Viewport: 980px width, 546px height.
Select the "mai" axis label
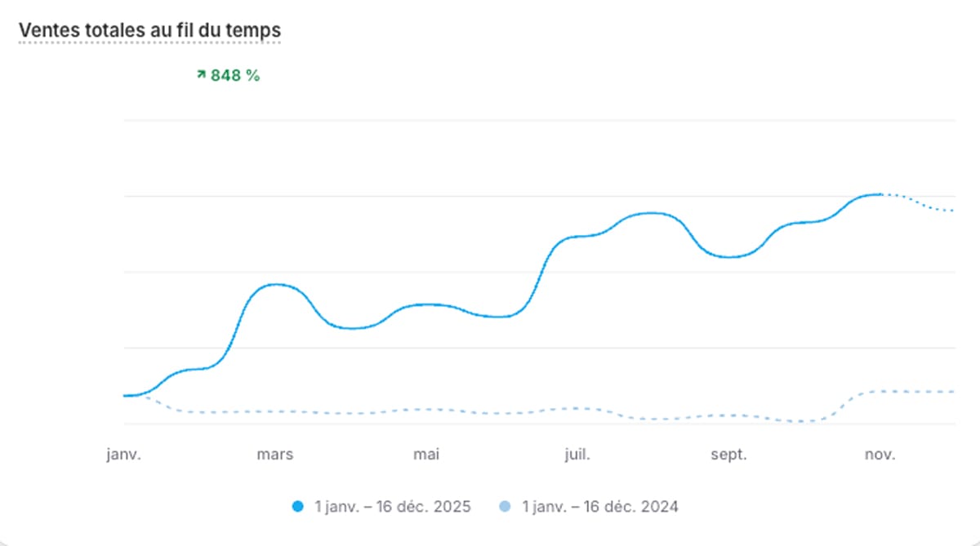[x=426, y=455]
